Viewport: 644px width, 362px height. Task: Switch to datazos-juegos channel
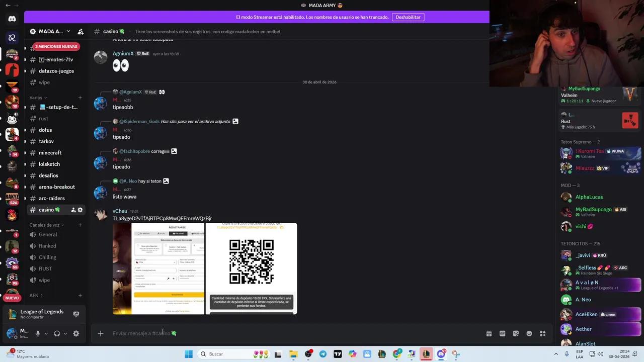[x=55, y=71]
